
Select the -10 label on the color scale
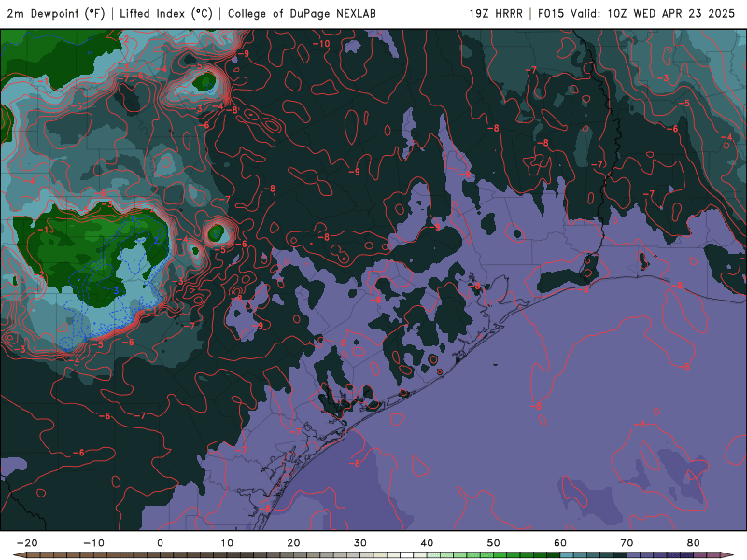click(93, 543)
